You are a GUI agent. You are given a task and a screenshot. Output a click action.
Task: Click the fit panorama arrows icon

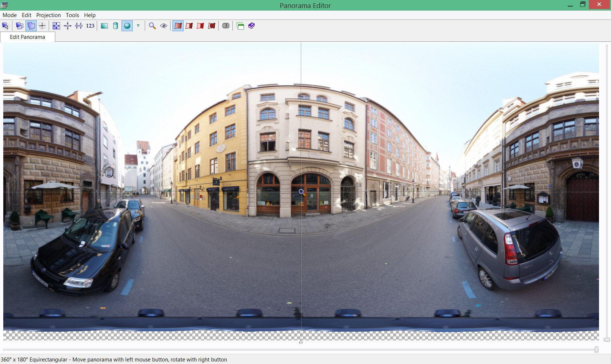click(x=56, y=26)
